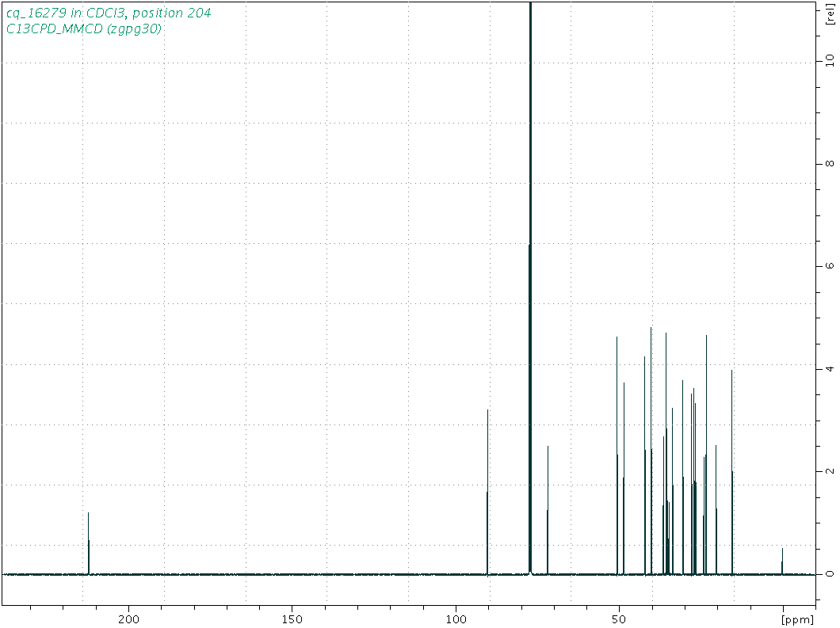Click the peak near 90 ppm
Screen dimensions: 840x628
(x=487, y=492)
